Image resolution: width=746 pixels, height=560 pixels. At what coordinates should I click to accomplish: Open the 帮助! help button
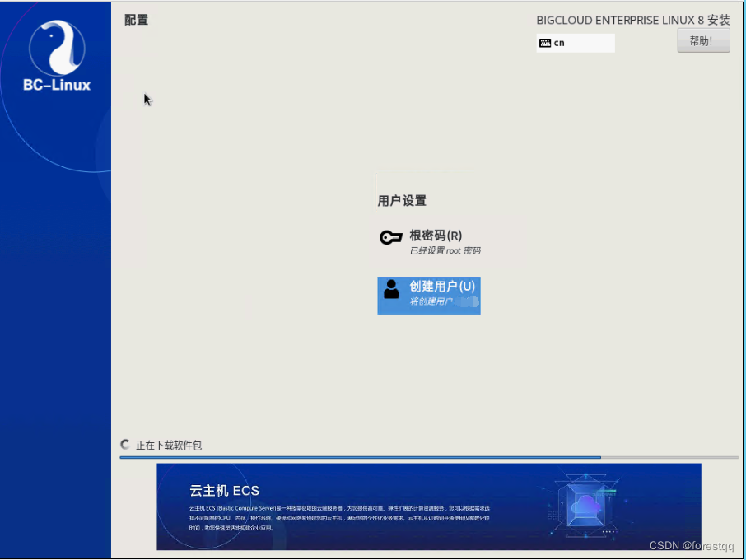[703, 40]
